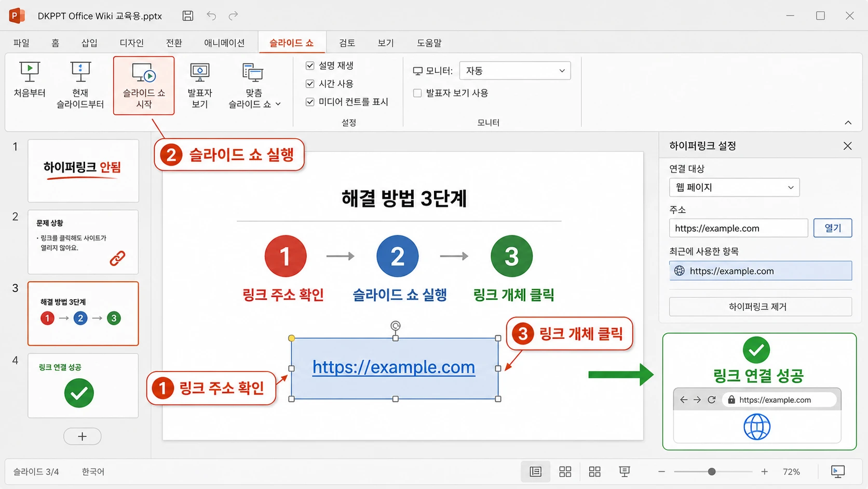This screenshot has width=868, height=489.
Task: Undo the last action
Action: (211, 16)
